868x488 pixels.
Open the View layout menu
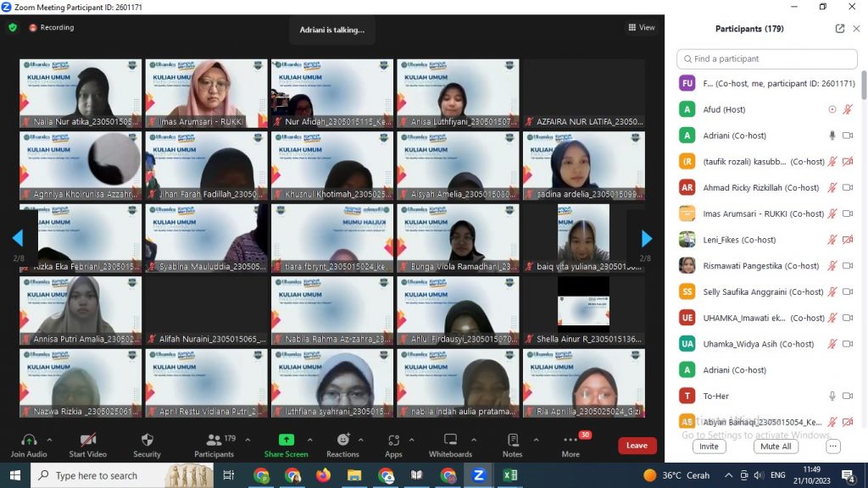pyautogui.click(x=642, y=27)
